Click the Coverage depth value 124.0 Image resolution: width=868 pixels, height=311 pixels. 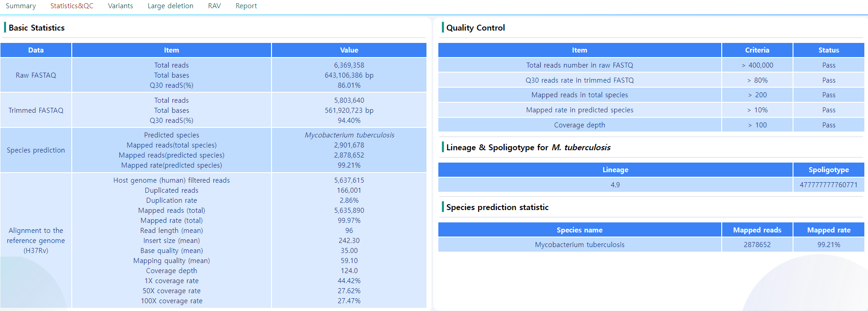(349, 271)
